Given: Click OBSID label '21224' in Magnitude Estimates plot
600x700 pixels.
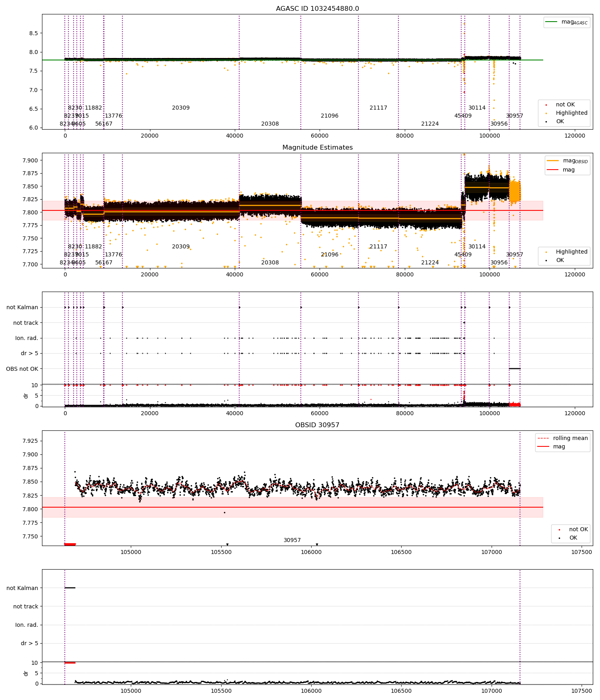Looking at the screenshot, I should tap(430, 263).
